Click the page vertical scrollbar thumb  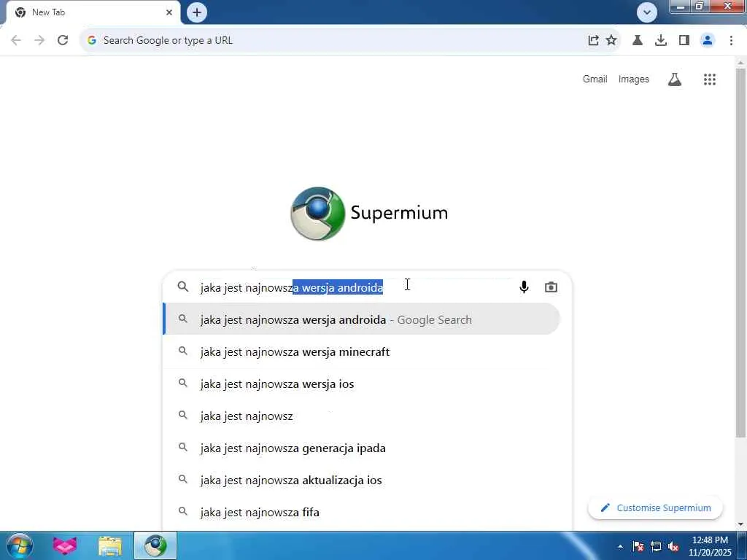(x=740, y=252)
